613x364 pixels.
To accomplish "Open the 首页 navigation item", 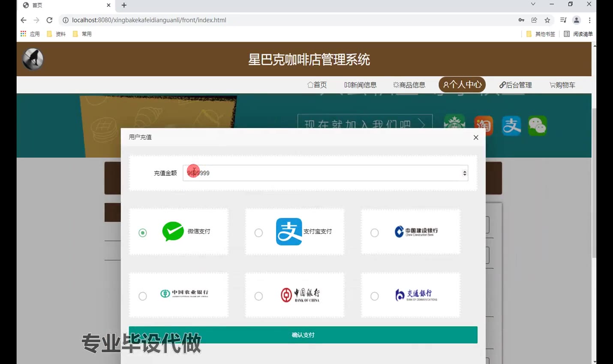I will 317,85.
